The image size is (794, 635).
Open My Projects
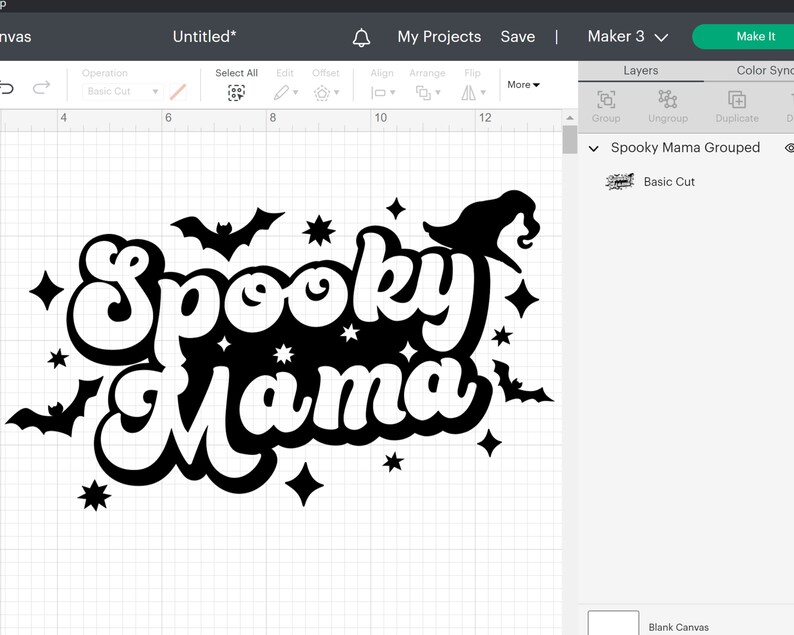[x=439, y=36]
